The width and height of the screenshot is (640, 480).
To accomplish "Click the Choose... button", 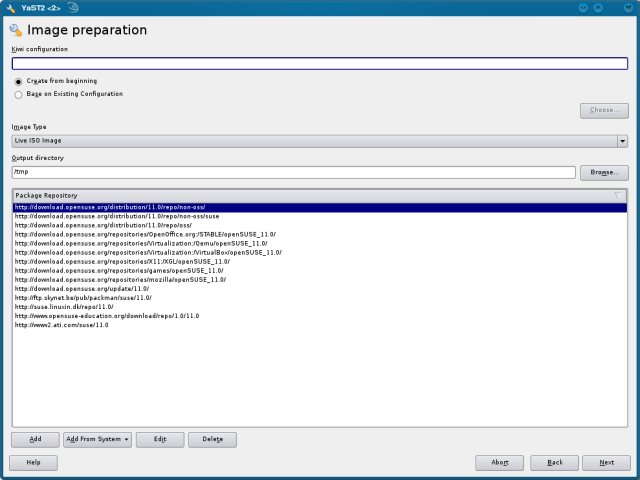I will pyautogui.click(x=604, y=111).
